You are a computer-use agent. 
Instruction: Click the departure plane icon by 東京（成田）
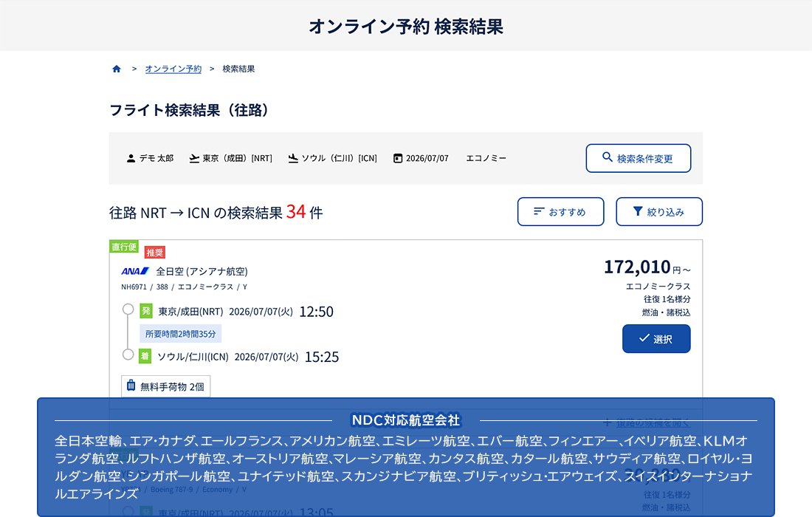[x=194, y=159]
